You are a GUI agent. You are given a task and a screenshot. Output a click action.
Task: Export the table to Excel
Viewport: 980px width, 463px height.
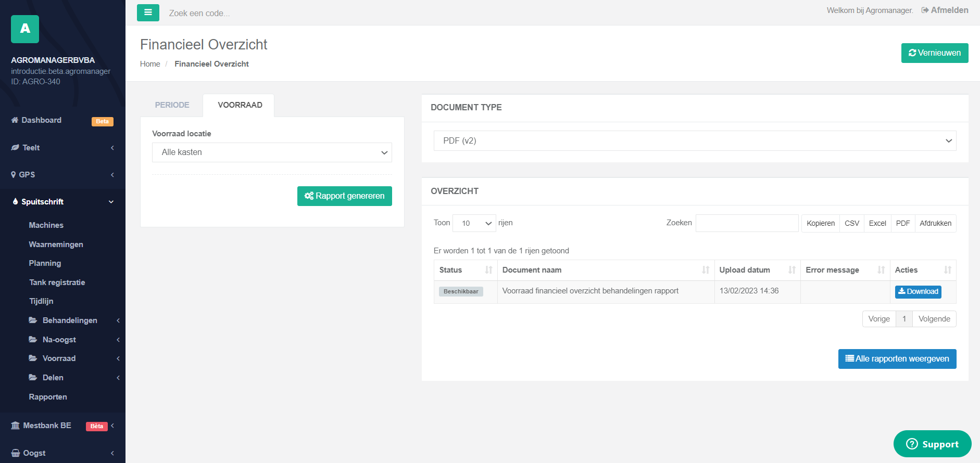[x=877, y=223]
